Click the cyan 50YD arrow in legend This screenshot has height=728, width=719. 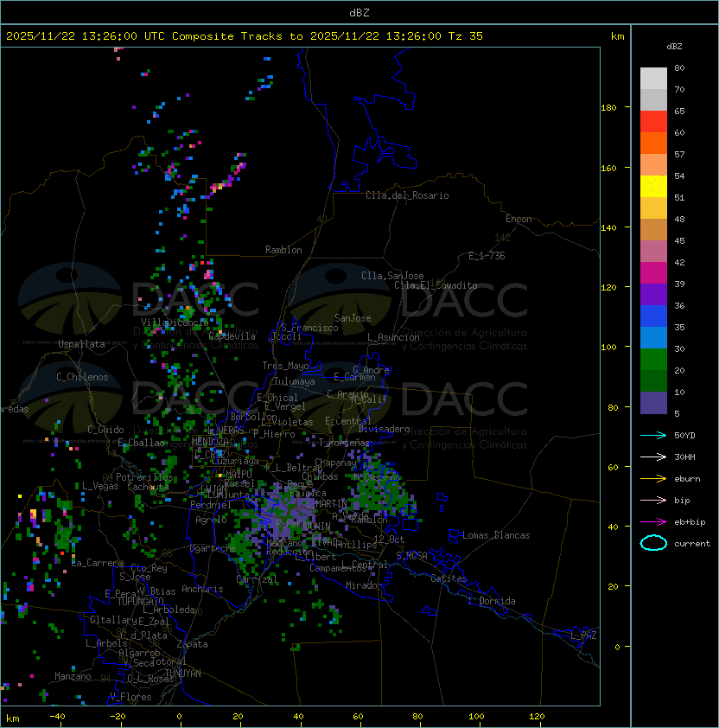pyautogui.click(x=653, y=435)
